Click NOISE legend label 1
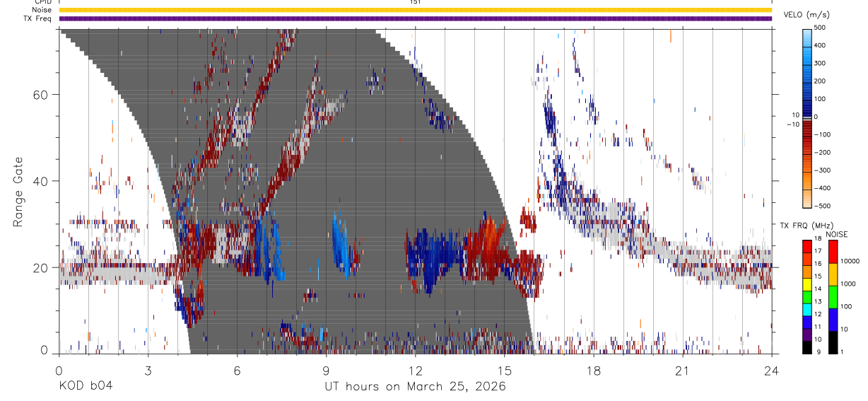The height and width of the screenshot is (401, 868). pyautogui.click(x=841, y=351)
